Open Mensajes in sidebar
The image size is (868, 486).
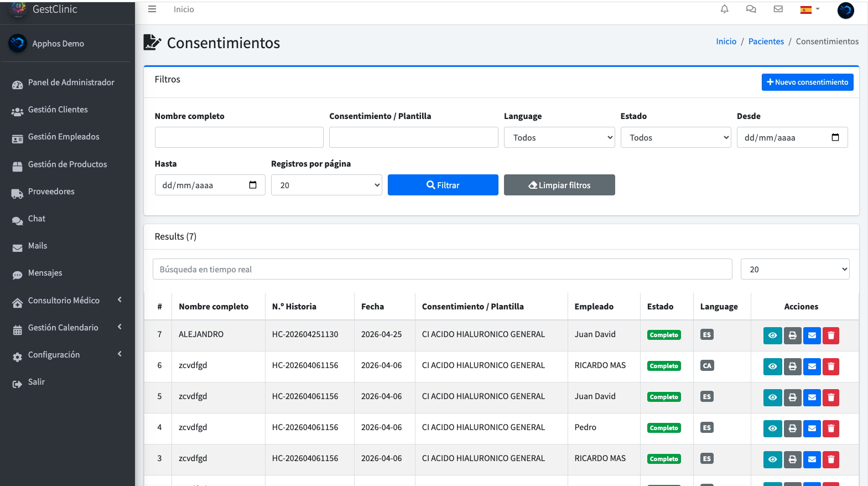coord(67,273)
